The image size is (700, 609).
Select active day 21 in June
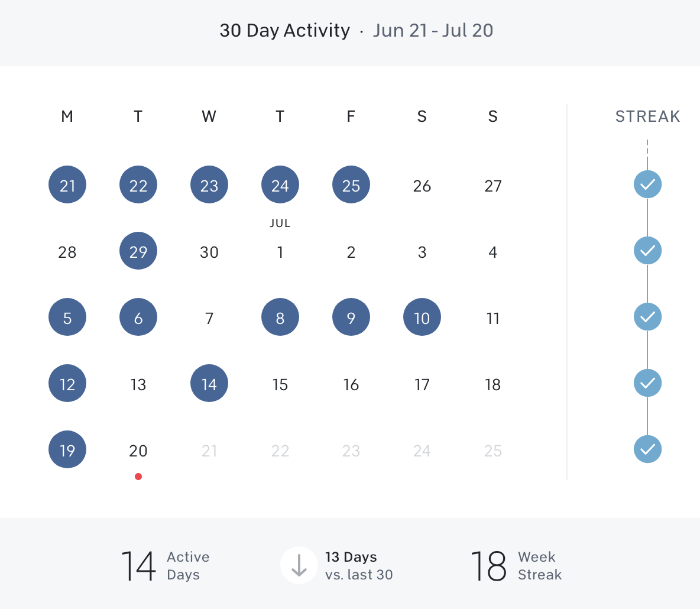pyautogui.click(x=67, y=185)
